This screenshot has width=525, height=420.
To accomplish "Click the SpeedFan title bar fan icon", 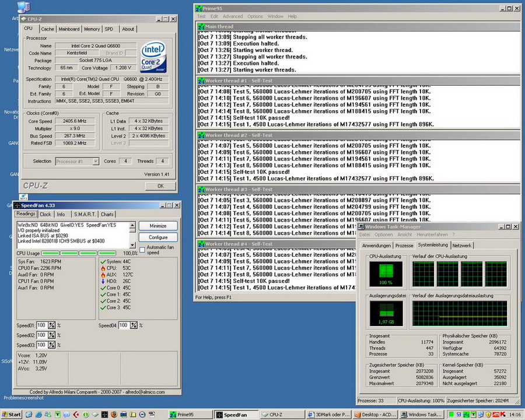I will click(x=17, y=205).
